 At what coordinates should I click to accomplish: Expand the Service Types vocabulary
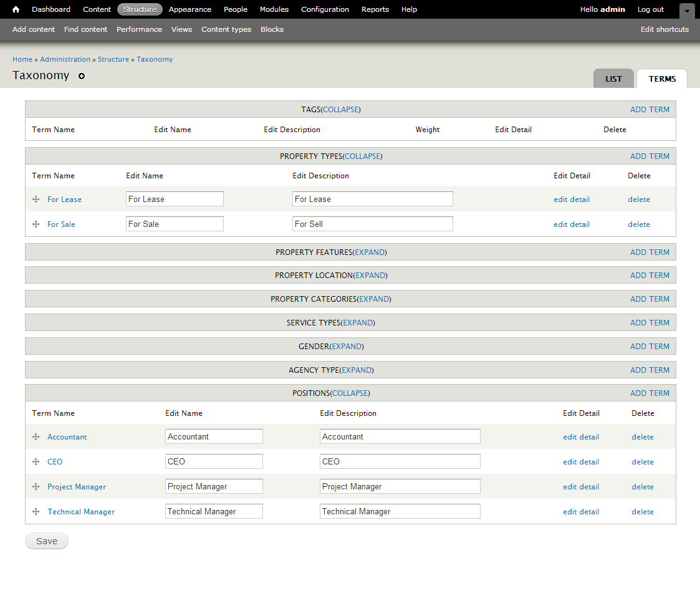coord(358,322)
